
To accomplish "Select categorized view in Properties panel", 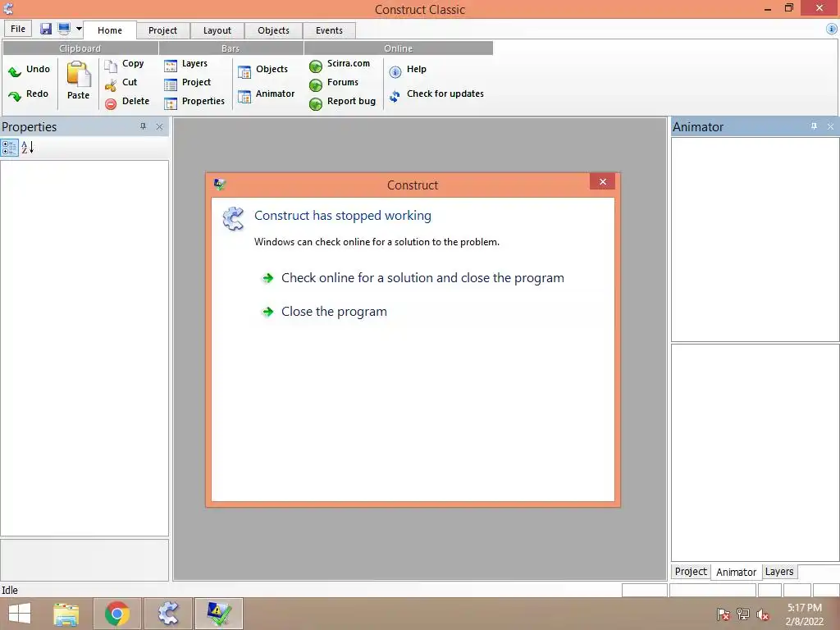I will point(9,148).
